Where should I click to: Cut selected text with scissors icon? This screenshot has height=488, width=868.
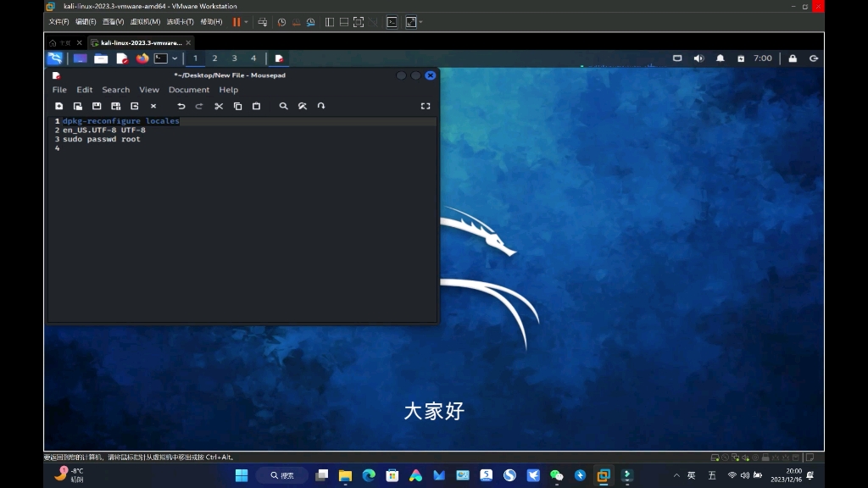(x=219, y=106)
